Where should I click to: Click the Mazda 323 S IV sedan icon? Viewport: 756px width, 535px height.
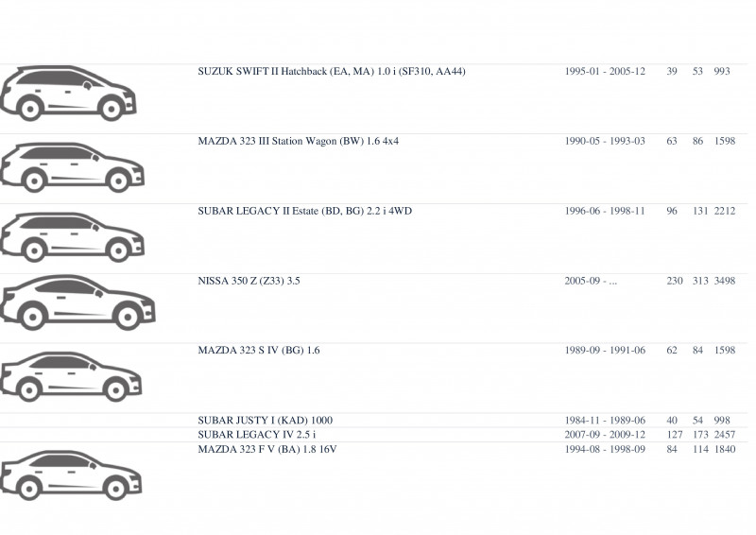(x=72, y=376)
